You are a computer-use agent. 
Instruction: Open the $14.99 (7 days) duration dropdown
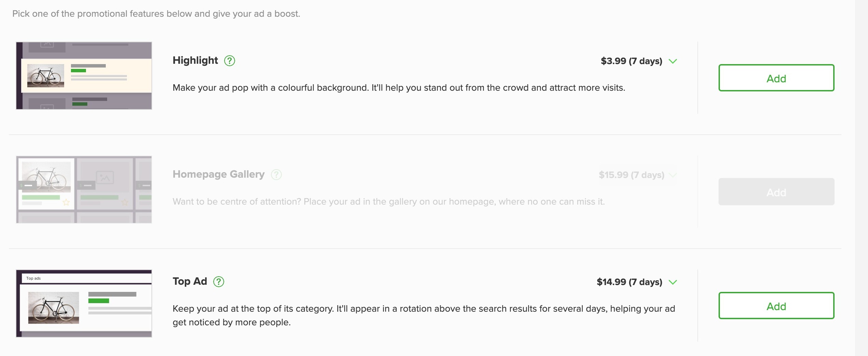point(637,282)
